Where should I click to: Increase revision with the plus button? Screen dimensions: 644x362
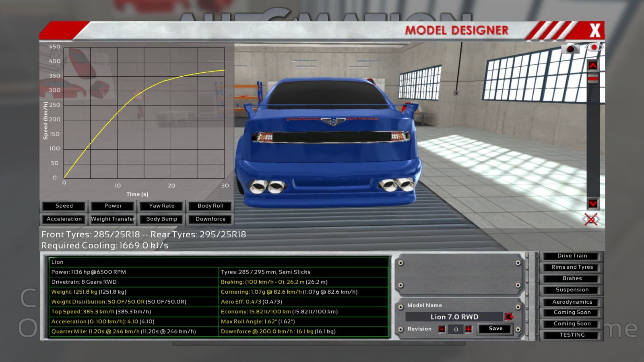point(469,329)
